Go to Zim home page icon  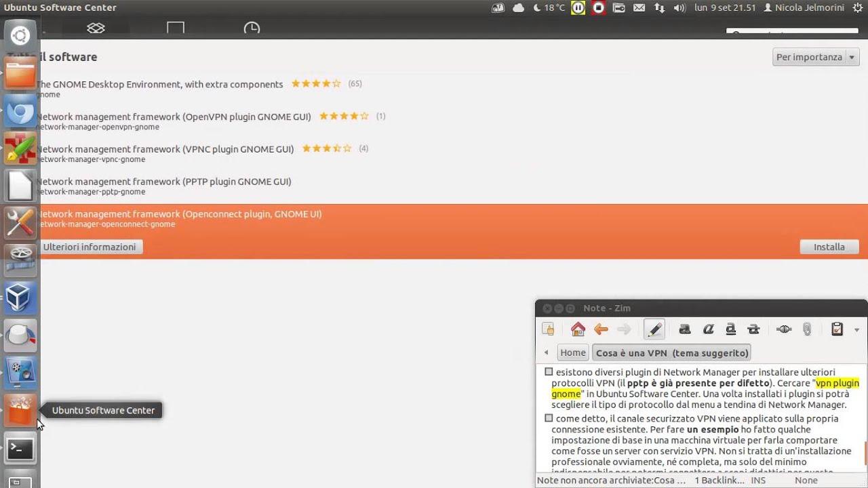coord(578,329)
